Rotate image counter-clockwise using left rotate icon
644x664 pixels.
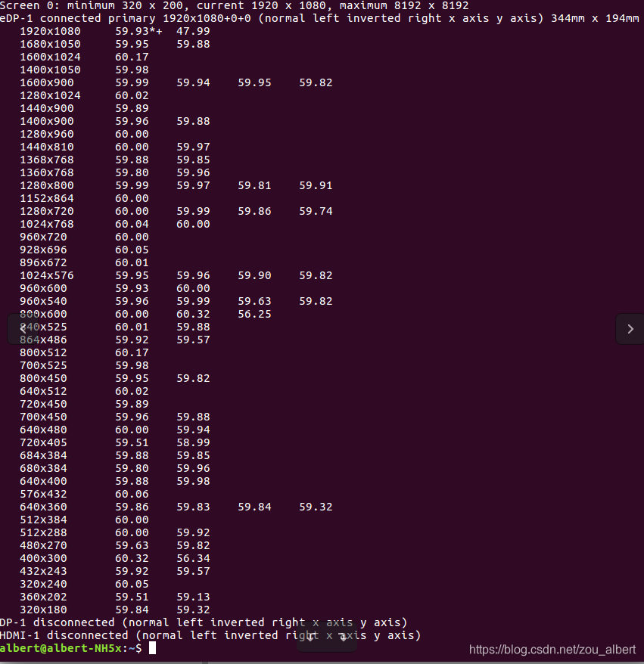click(310, 638)
